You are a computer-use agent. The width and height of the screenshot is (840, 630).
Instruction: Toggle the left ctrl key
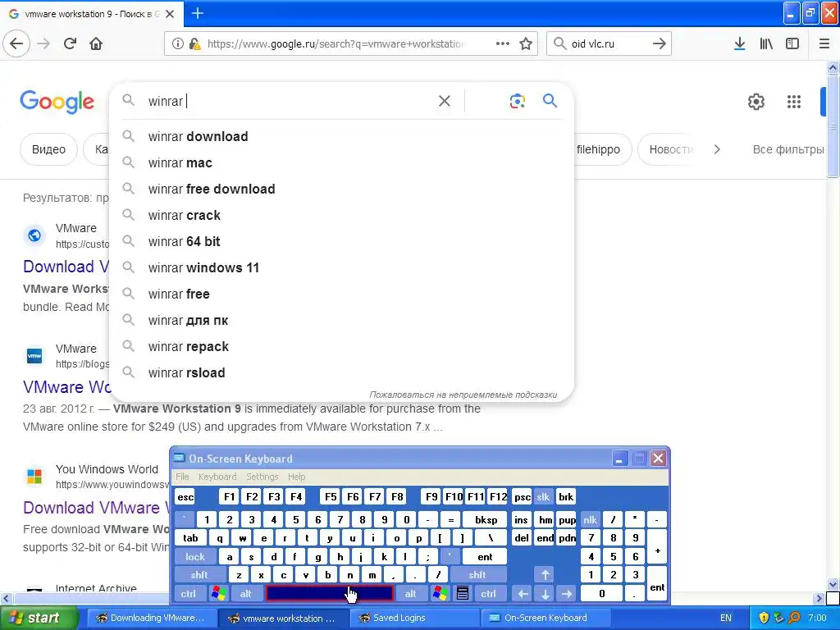coord(188,594)
